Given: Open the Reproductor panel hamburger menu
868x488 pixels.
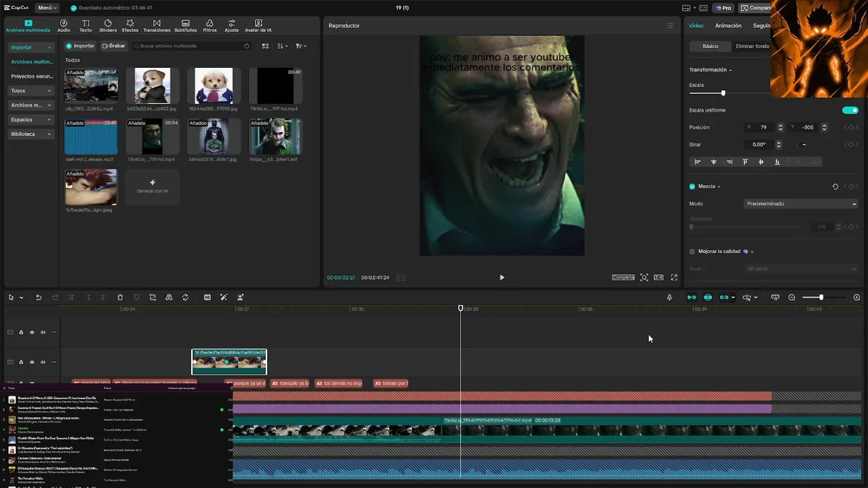Looking at the screenshot, I should [670, 26].
